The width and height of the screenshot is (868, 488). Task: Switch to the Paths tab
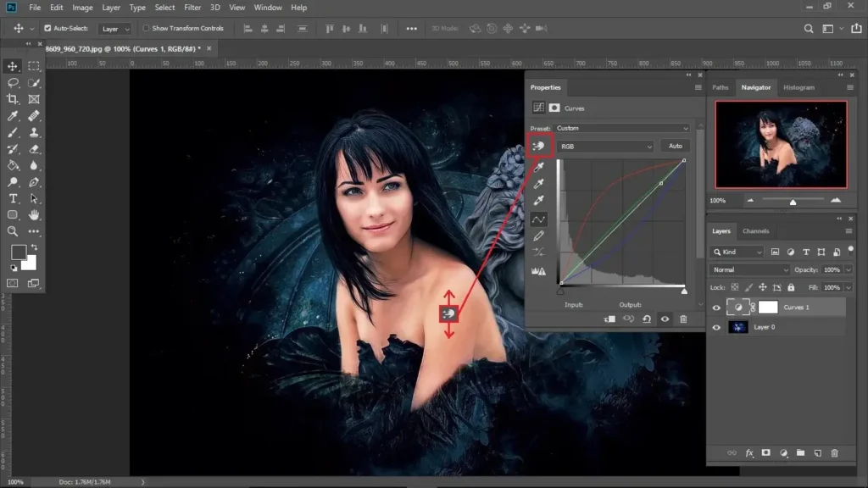pyautogui.click(x=721, y=87)
